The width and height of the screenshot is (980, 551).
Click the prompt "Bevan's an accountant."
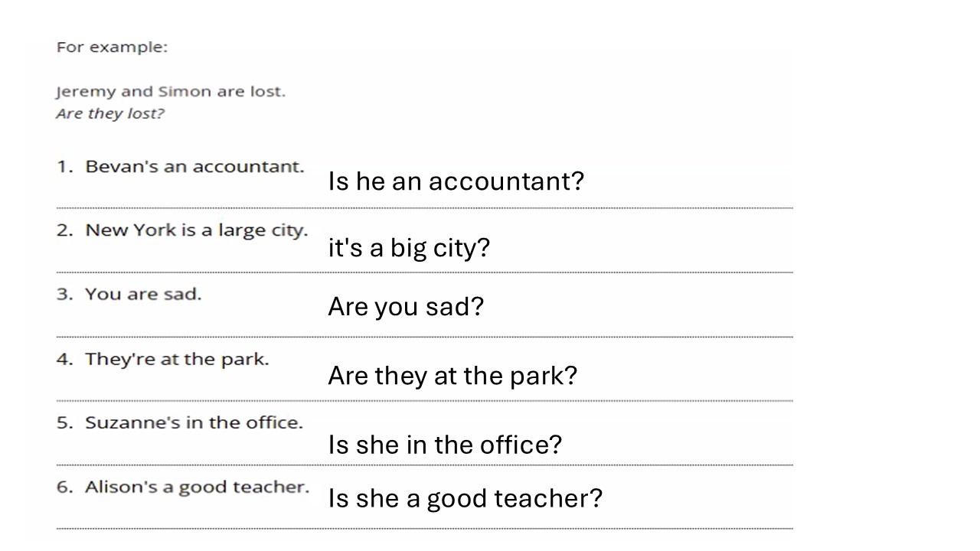point(194,167)
